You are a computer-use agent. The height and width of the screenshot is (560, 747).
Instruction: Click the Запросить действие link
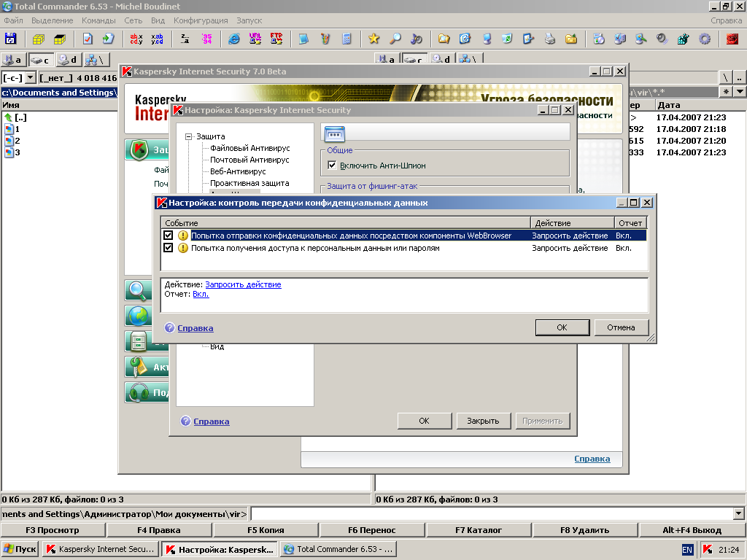pos(243,284)
